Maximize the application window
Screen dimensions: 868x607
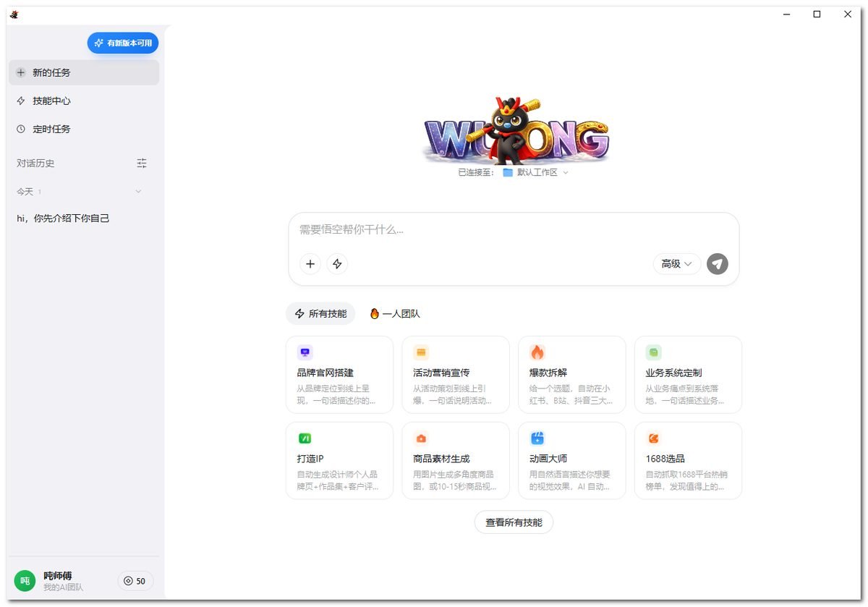(x=817, y=14)
